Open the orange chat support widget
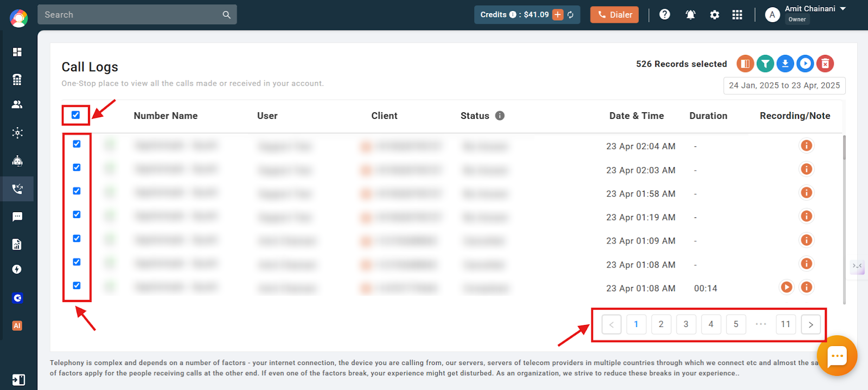868x390 pixels. pyautogui.click(x=837, y=356)
